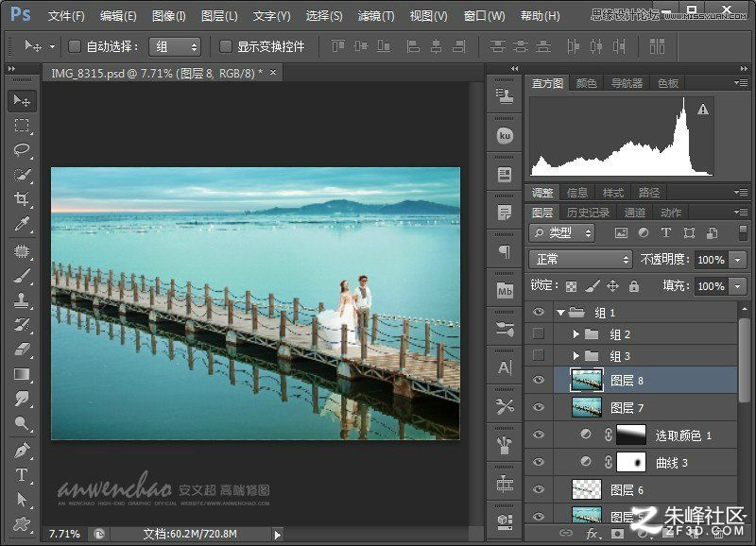Select the Healing Brush tool
756x546 pixels.
point(21,251)
